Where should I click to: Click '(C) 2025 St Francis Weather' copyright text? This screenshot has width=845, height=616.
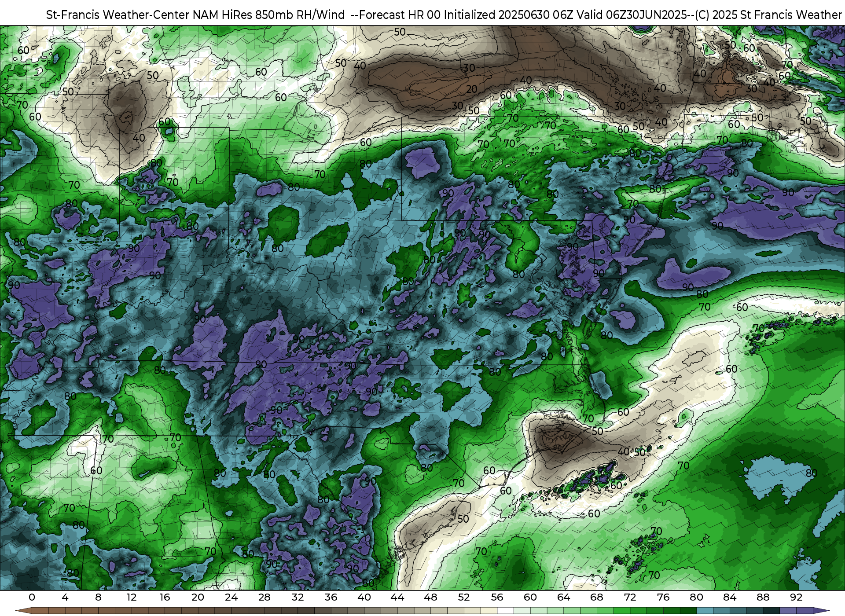(x=768, y=15)
